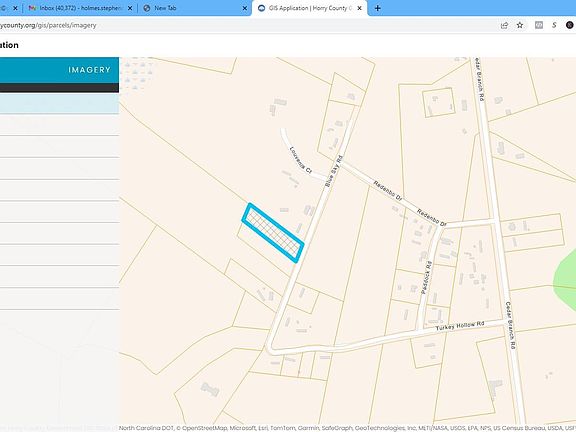This screenshot has width=576, height=432.
Task: Open a new browser tab with plus button
Action: 377,8
